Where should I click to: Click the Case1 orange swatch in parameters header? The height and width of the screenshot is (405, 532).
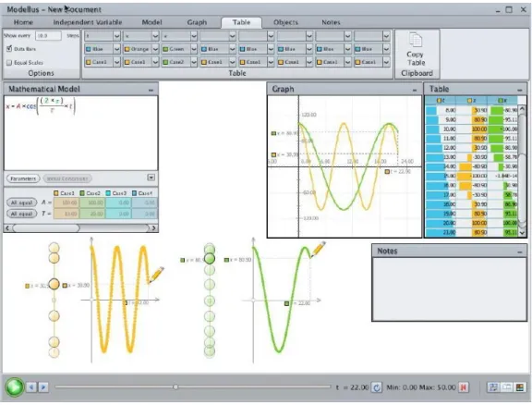pyautogui.click(x=56, y=193)
